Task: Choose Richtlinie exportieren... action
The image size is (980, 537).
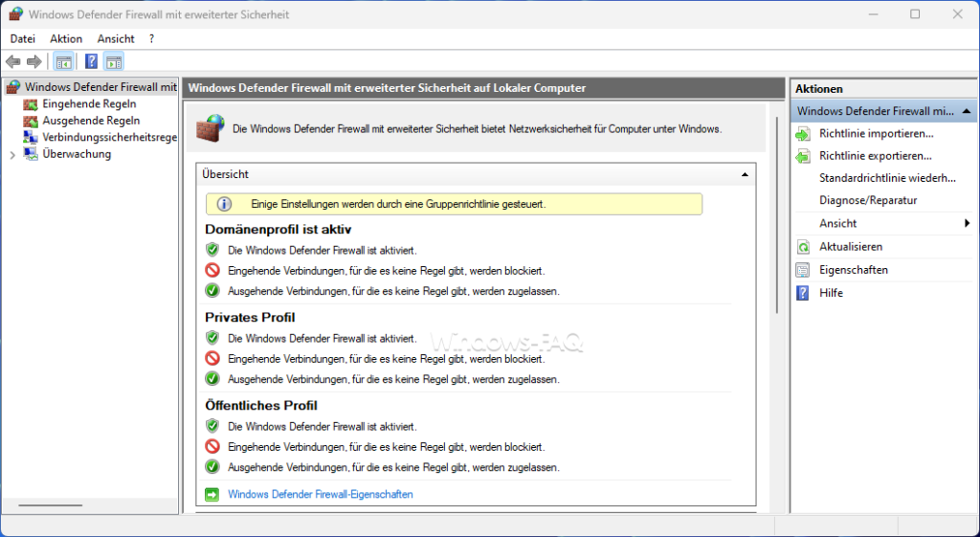Action: 876,156
